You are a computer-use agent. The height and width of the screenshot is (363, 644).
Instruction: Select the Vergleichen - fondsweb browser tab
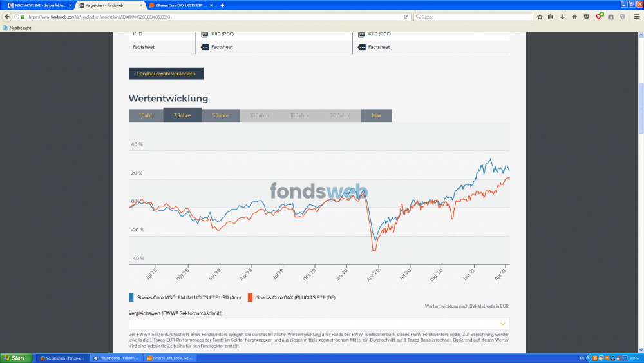tap(110, 5)
